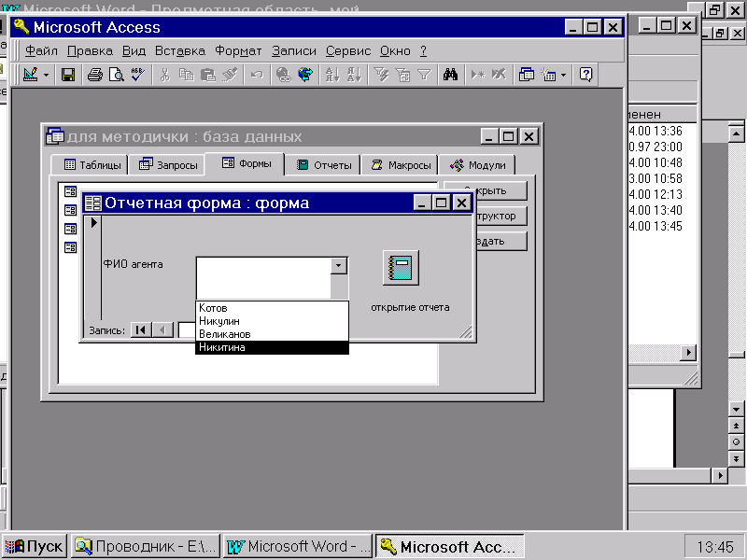Image resolution: width=747 pixels, height=560 pixels.
Task: Click the Конструктор button in database window
Action: (500, 216)
